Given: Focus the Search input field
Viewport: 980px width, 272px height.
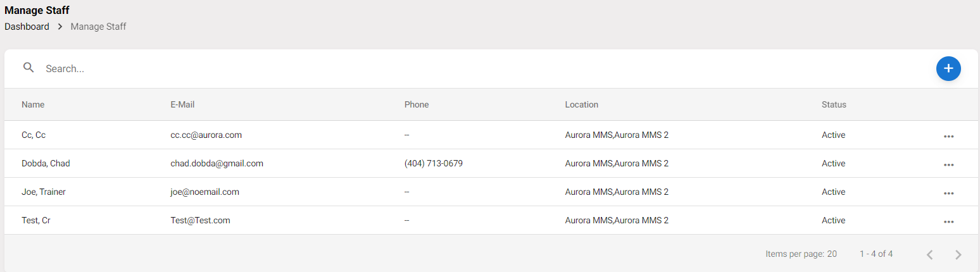Looking at the screenshot, I should coord(481,68).
